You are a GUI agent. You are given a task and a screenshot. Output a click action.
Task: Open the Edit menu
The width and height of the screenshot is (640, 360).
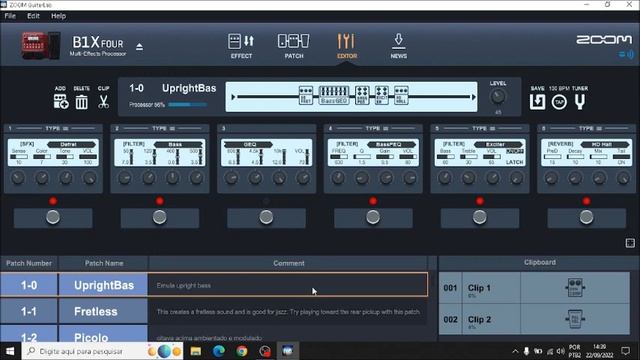coord(33,16)
